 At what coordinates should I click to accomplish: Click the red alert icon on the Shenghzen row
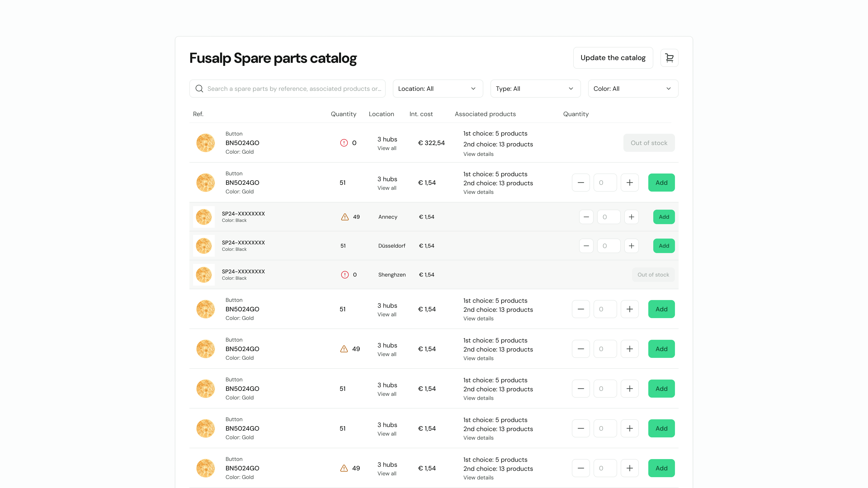point(345,274)
